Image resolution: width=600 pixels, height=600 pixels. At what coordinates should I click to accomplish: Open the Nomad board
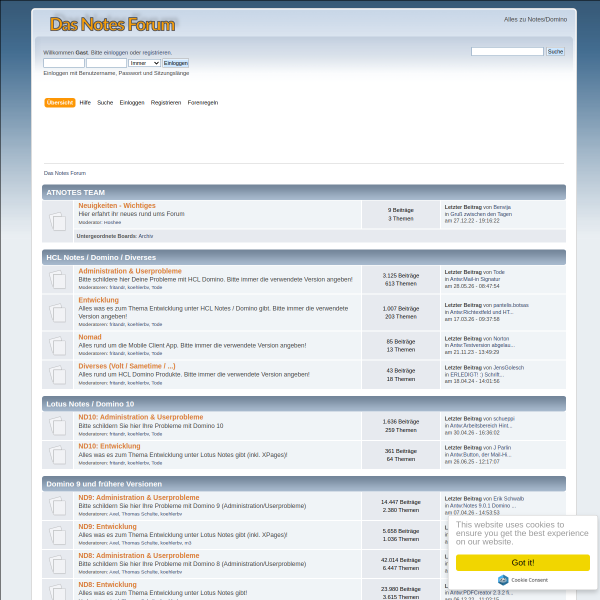(x=90, y=337)
